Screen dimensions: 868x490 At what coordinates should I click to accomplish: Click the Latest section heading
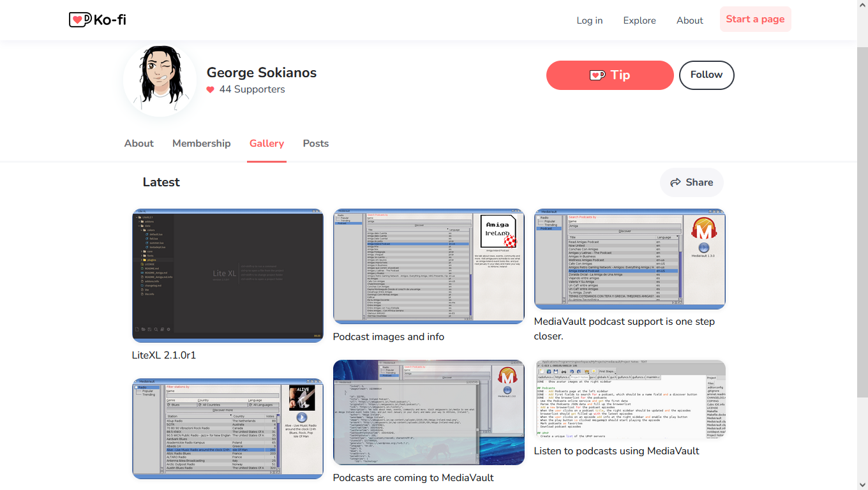(161, 182)
